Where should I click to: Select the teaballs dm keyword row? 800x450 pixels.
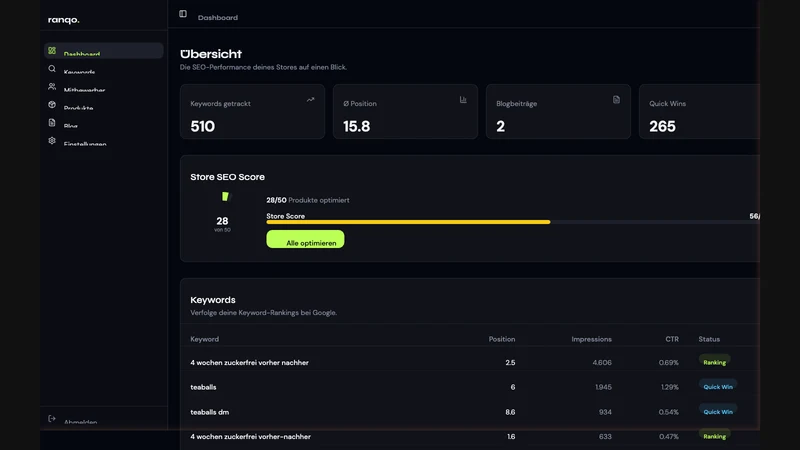469,412
